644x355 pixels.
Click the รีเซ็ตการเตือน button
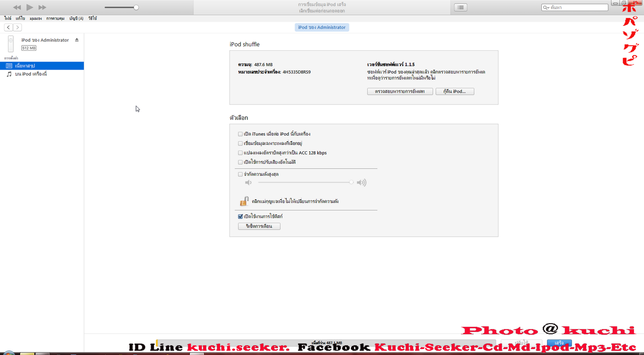point(259,226)
